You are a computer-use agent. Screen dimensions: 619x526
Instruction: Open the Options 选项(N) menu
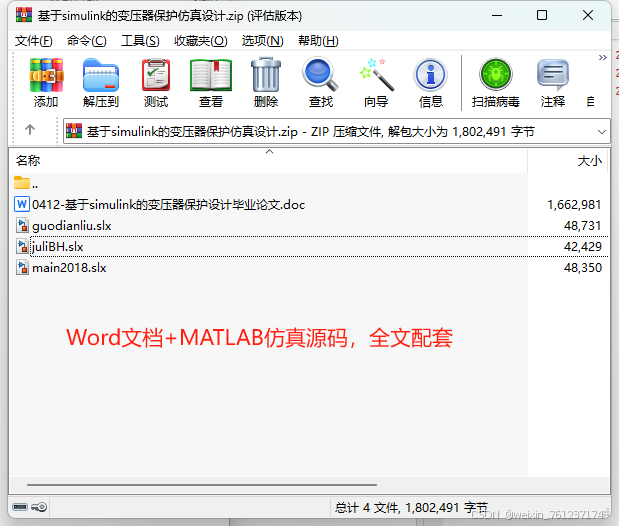pyautogui.click(x=263, y=41)
